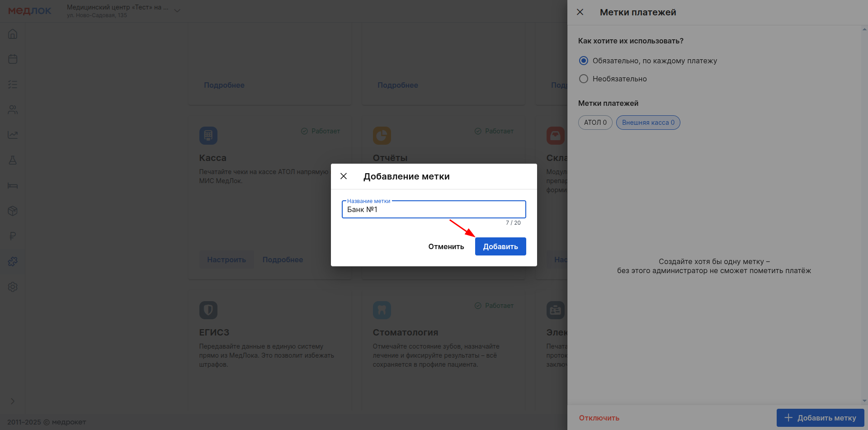The image size is (868, 430).
Task: Click into the 'Название метки' text field
Action: (x=434, y=210)
